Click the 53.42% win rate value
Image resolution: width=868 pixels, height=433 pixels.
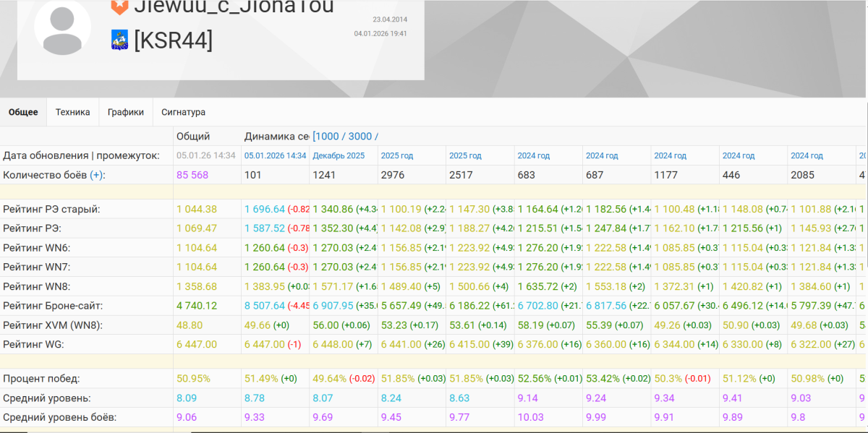[603, 378]
